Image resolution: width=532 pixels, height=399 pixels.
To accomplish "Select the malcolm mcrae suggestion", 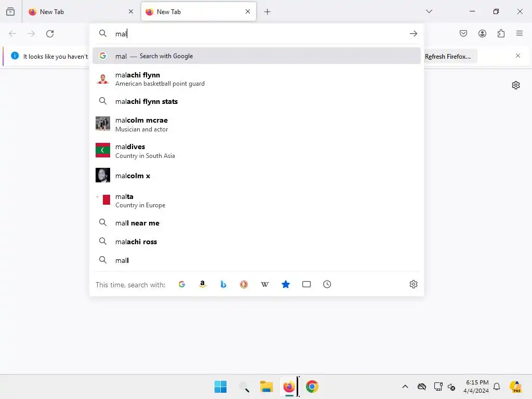I will (257, 124).
